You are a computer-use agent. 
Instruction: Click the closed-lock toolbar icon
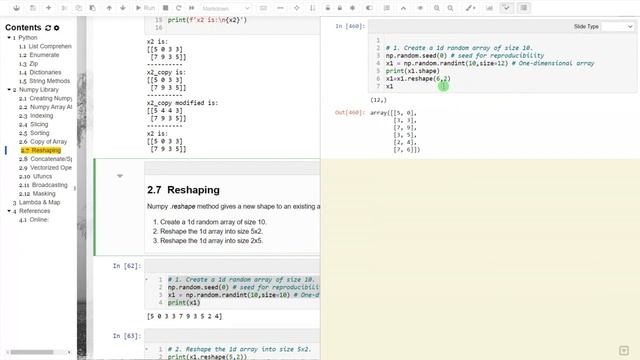pyautogui.click(x=340, y=8)
